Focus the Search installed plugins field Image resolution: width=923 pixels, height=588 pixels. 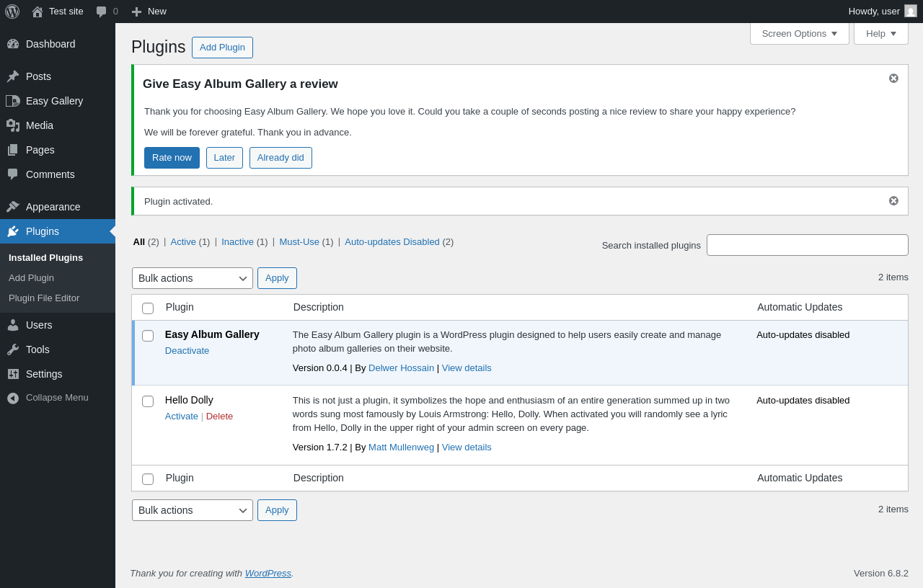(x=808, y=245)
